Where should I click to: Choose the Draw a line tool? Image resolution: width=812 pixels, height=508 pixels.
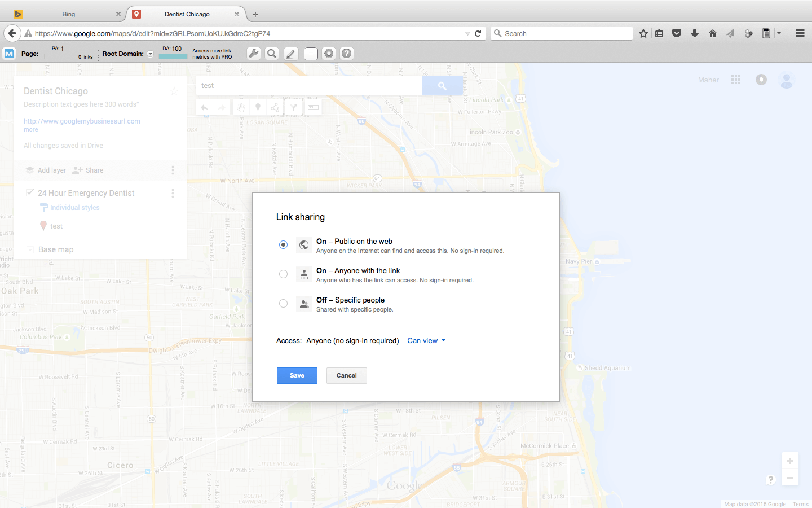tap(275, 107)
